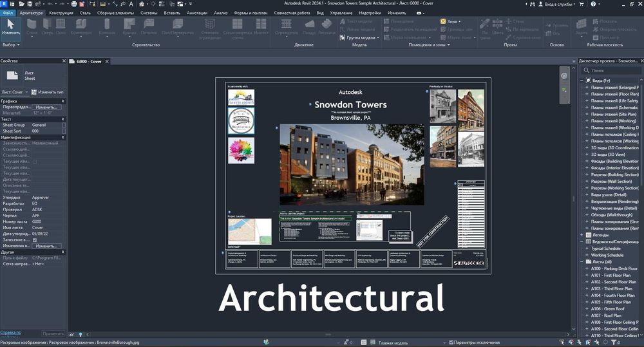Collapse 'Листы (all)' node
644x347 pixels.
pos(582,261)
